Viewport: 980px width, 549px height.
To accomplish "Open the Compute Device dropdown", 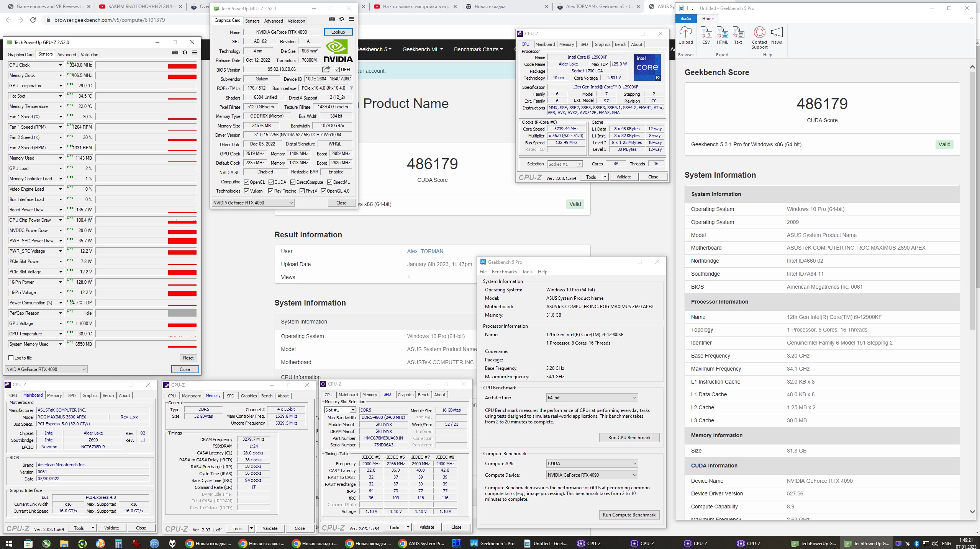I will (592, 475).
